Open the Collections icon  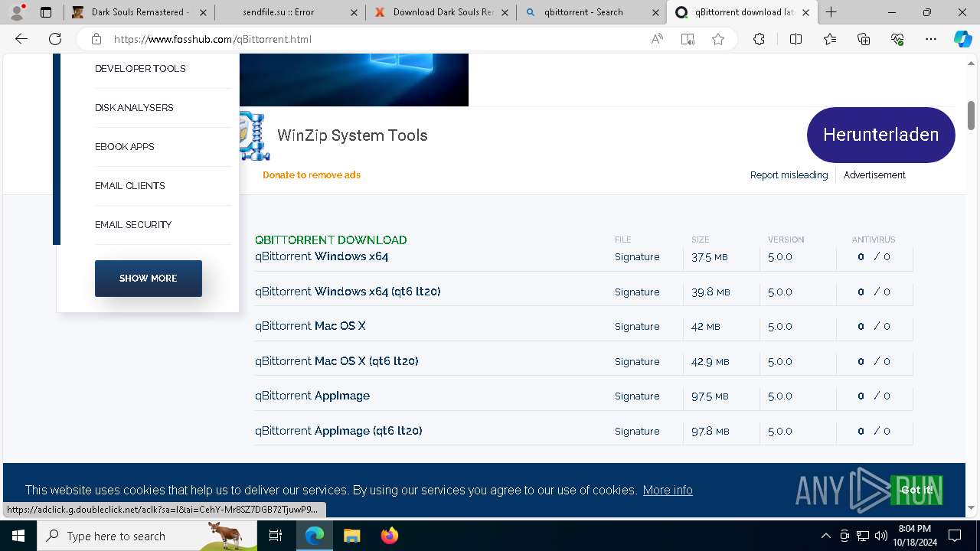[x=864, y=39]
